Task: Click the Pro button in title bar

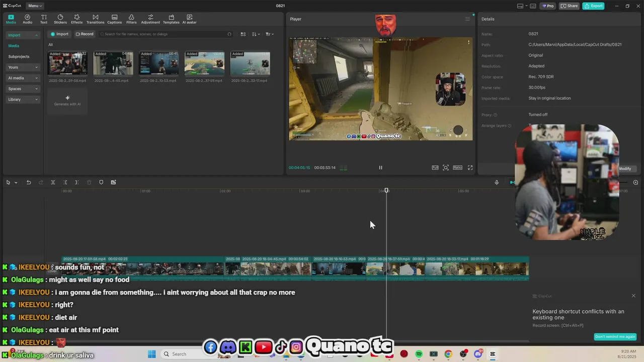Action: [x=547, y=6]
